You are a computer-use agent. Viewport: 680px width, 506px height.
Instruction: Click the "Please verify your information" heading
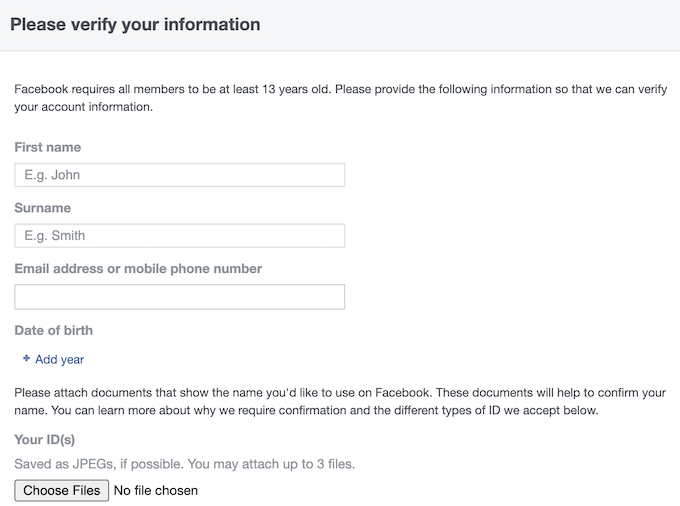(x=135, y=24)
